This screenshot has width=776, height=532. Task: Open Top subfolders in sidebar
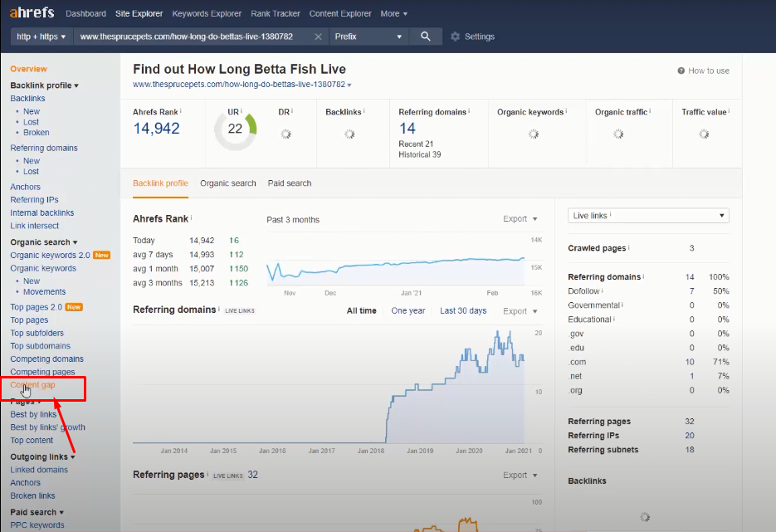37,333
